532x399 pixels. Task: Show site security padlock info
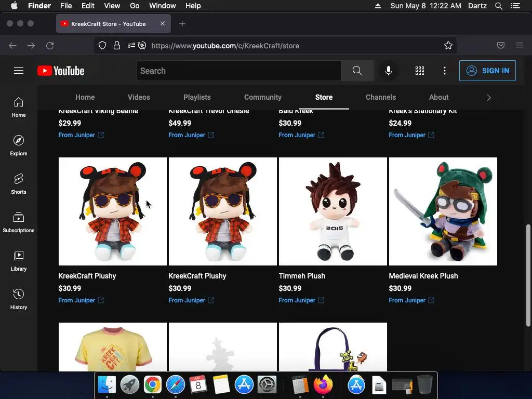pyautogui.click(x=117, y=46)
